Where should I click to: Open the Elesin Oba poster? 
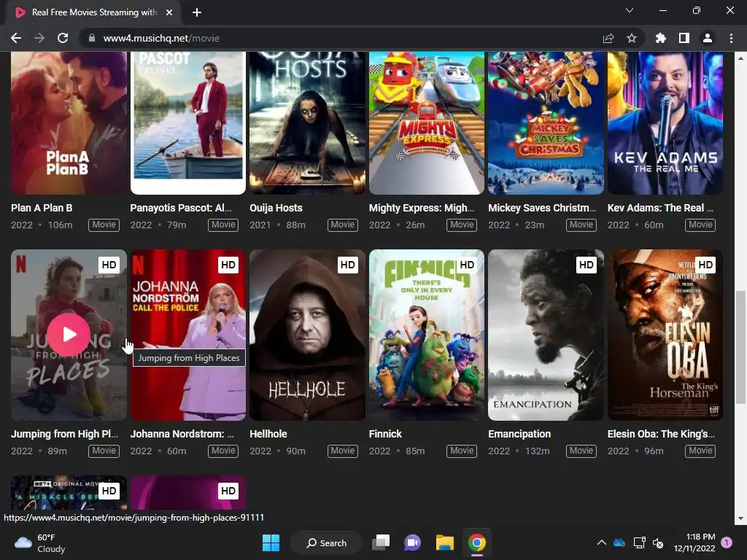click(x=665, y=335)
